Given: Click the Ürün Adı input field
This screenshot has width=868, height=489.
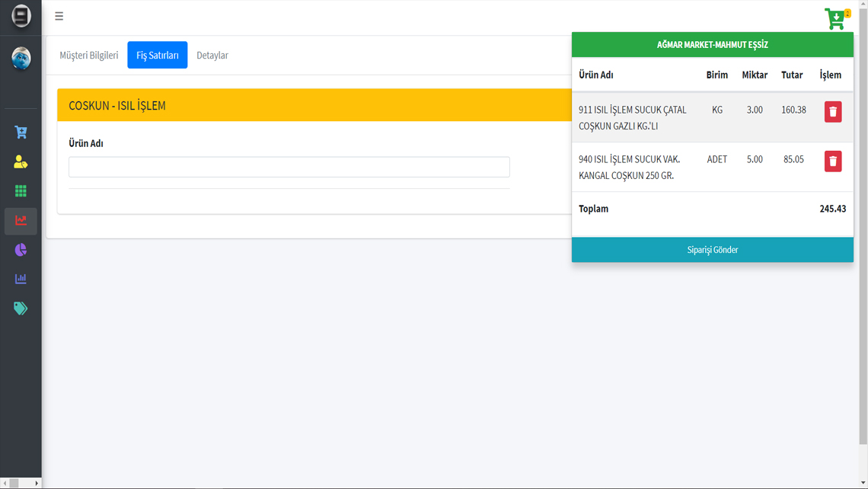Looking at the screenshot, I should (x=289, y=167).
